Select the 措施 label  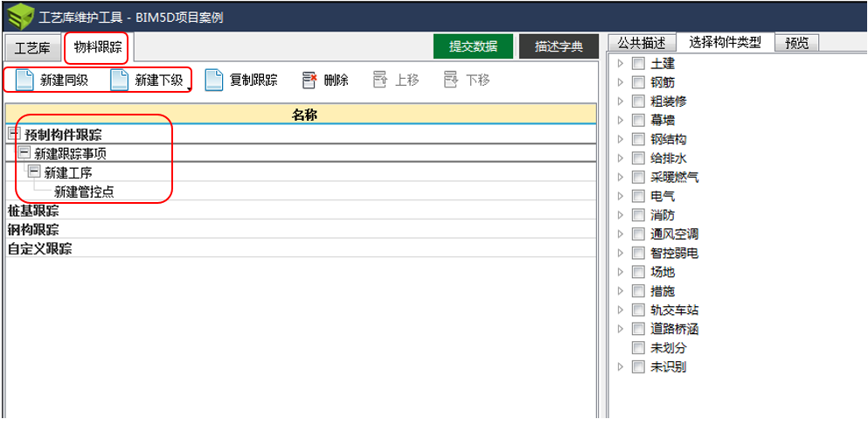(x=663, y=290)
